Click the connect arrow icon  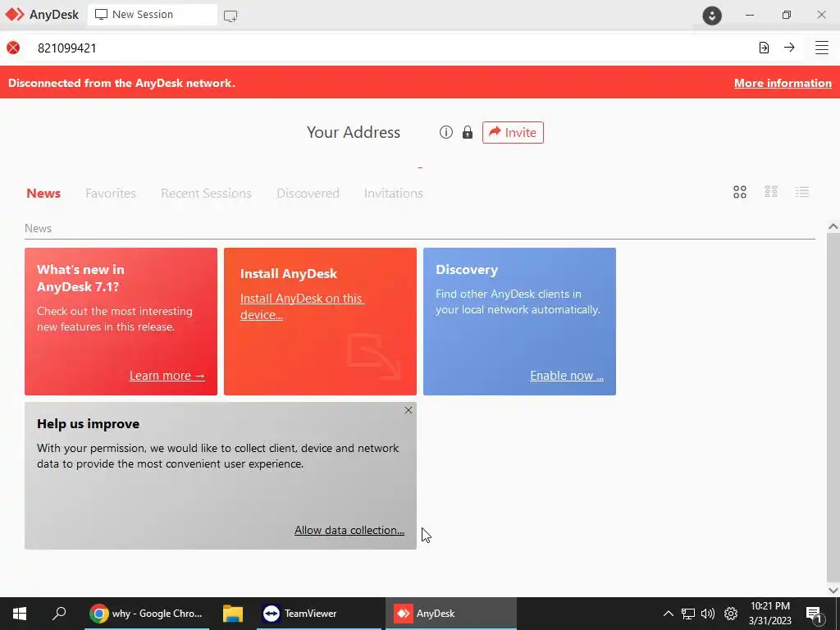coord(789,47)
